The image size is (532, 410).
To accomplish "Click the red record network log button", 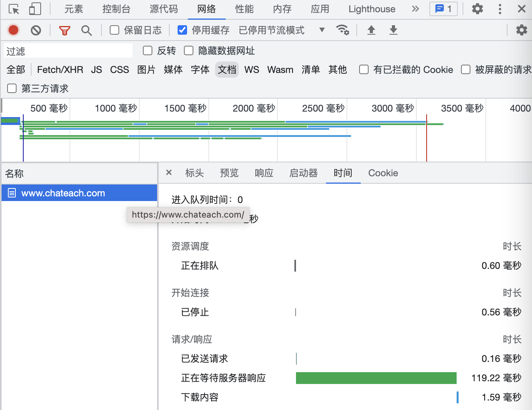I will [x=13, y=30].
